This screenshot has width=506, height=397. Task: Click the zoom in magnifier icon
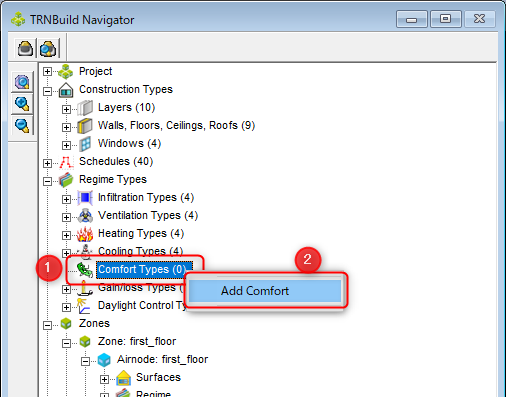[22, 104]
